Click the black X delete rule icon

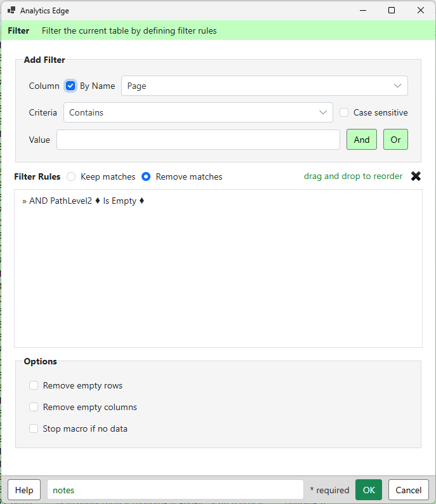(416, 176)
